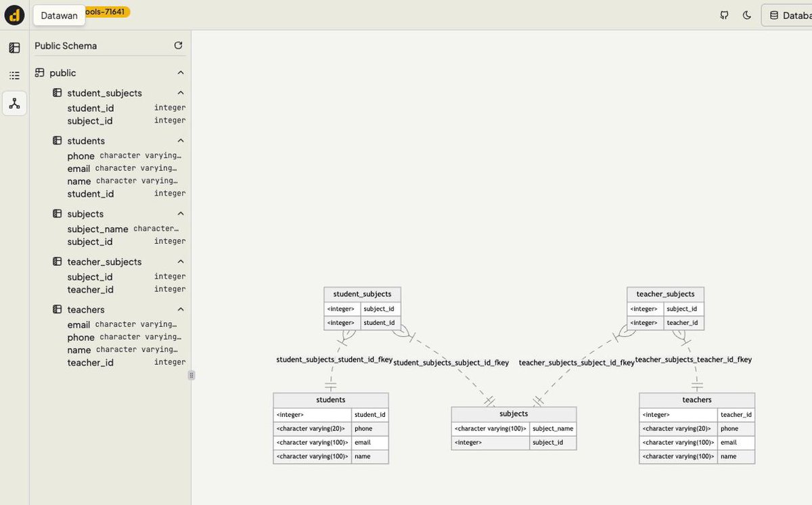Click the students table icon in sidebar
812x505 pixels.
coord(58,141)
